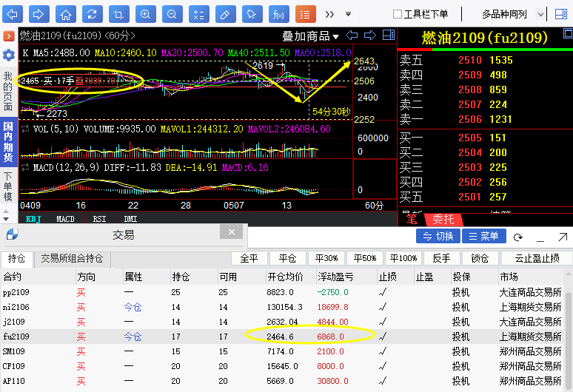Enable the 工具栏下单 checkbox
Screen dimensions: 573x392
(398, 14)
